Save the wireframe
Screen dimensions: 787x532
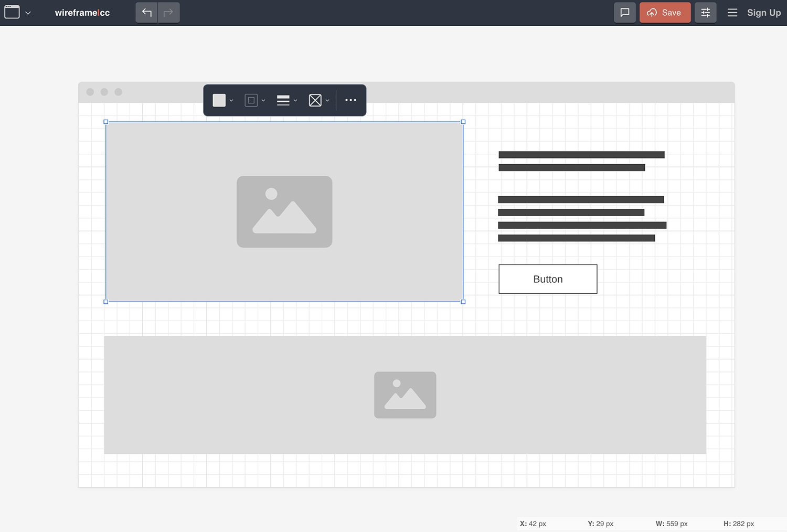click(665, 13)
